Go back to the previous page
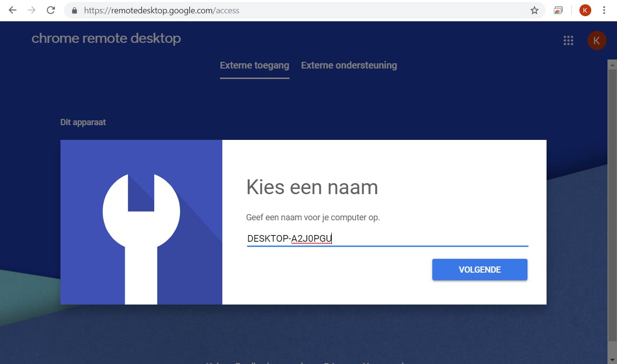The height and width of the screenshot is (364, 617). click(x=13, y=10)
